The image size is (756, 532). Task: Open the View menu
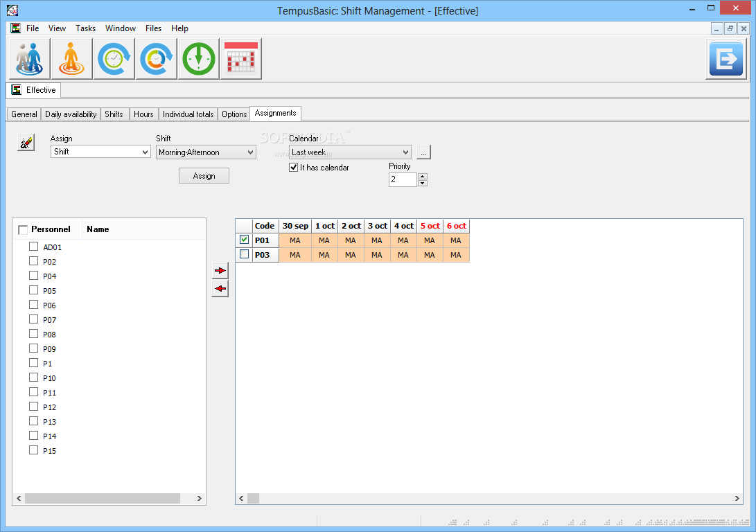point(57,28)
